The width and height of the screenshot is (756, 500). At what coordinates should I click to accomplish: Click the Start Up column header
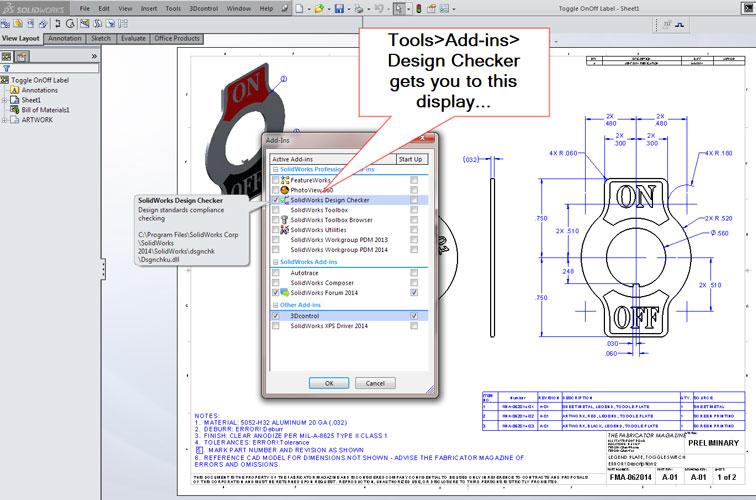(x=412, y=159)
